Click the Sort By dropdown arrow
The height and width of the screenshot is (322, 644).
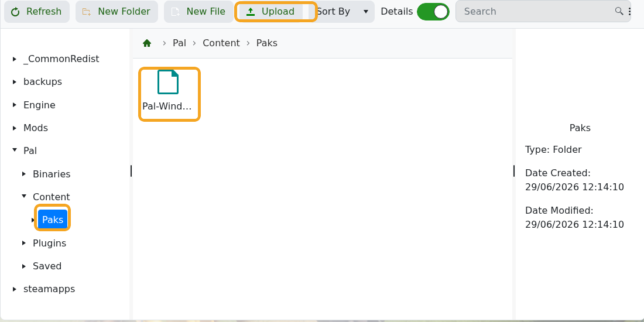click(366, 12)
